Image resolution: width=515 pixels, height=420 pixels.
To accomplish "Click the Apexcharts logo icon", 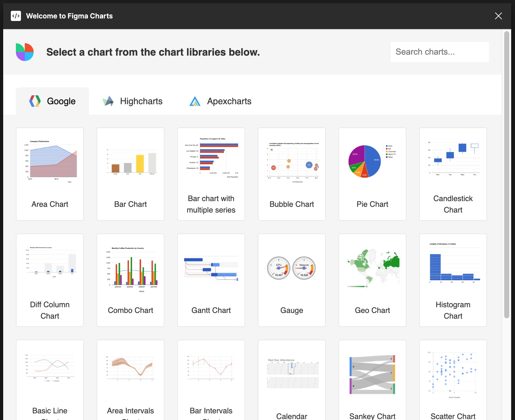I will pyautogui.click(x=195, y=101).
